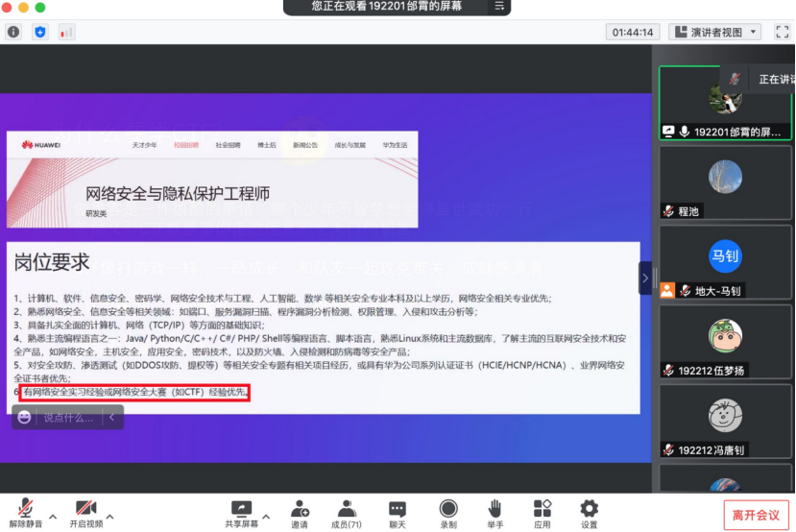796x532 pixels.
Task: Check the network signal status icon
Action: click(66, 32)
